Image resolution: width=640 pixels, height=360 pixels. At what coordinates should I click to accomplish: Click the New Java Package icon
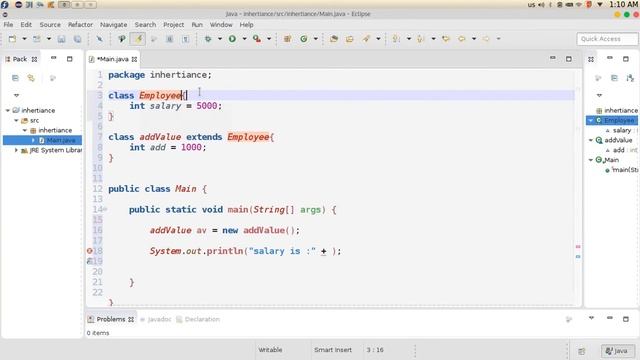287,39
